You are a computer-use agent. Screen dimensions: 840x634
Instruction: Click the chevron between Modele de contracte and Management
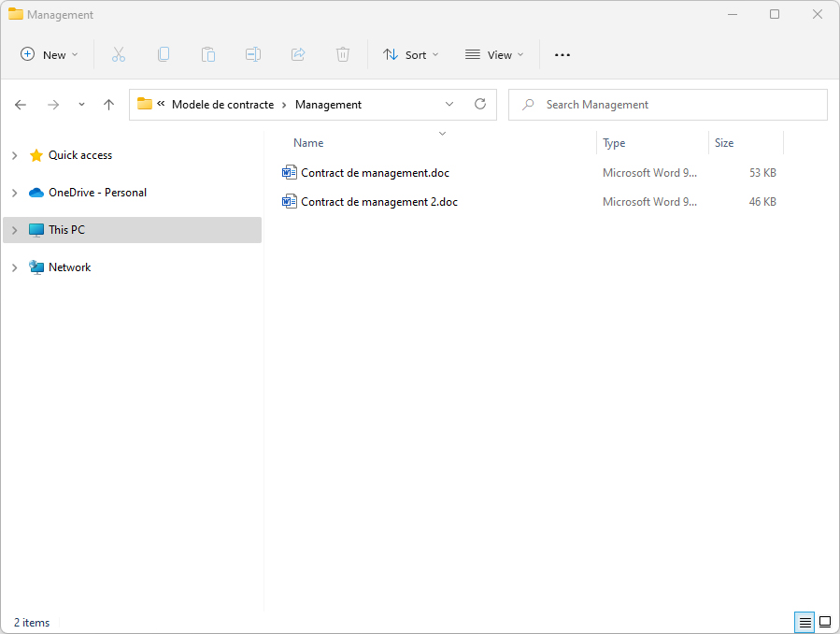[284, 105]
